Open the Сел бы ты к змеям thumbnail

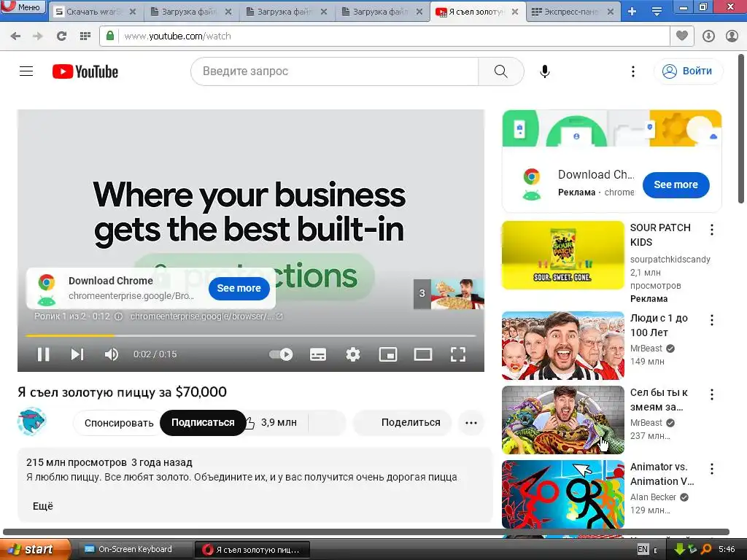point(562,420)
